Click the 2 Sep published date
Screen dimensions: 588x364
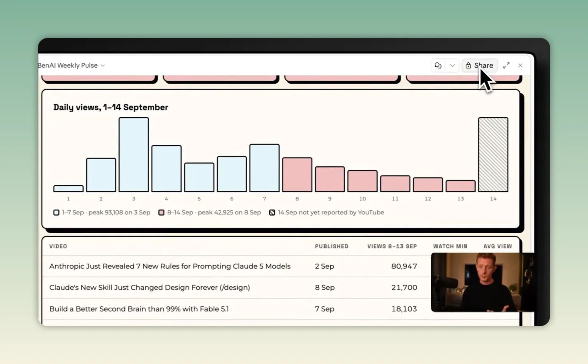coord(324,266)
